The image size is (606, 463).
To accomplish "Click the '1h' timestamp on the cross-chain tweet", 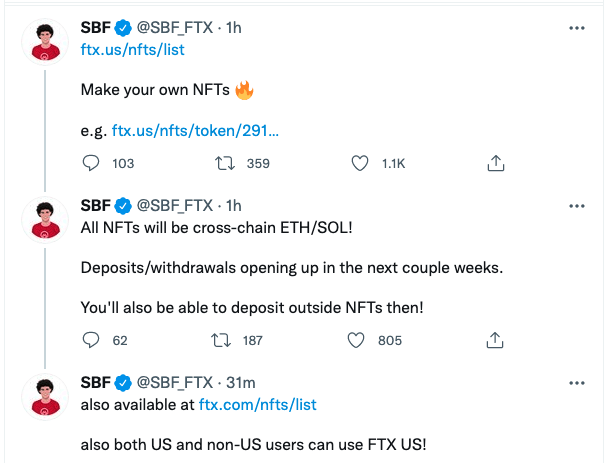I will point(235,205).
